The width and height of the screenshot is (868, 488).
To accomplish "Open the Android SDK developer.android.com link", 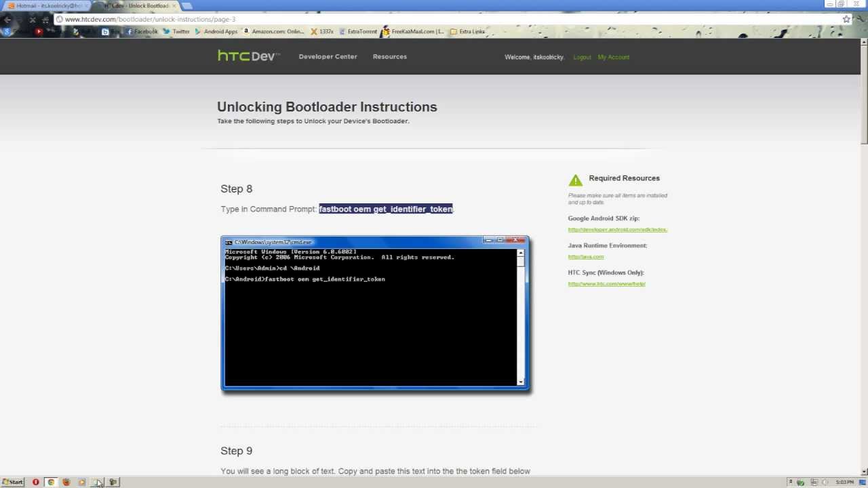I will (618, 229).
